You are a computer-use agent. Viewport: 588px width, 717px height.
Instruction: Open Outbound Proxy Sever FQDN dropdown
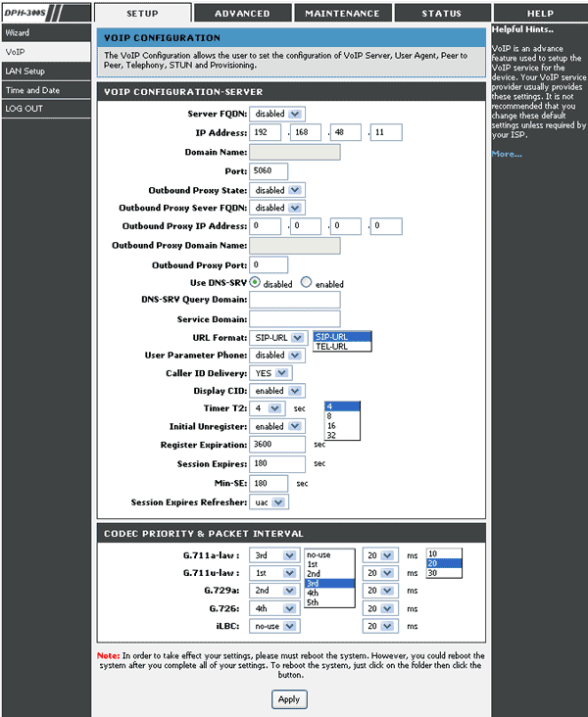pos(276,208)
